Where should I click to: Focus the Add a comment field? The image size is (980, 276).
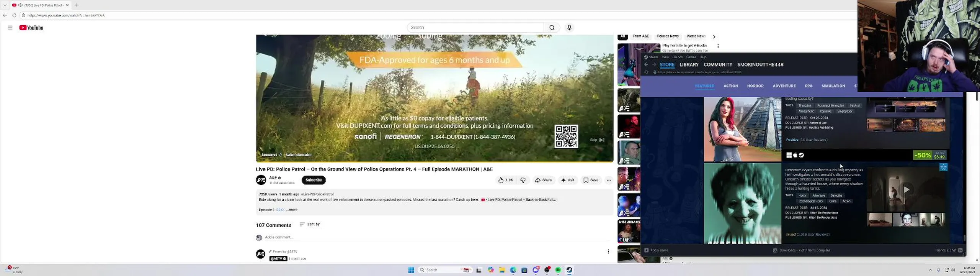coord(436,237)
